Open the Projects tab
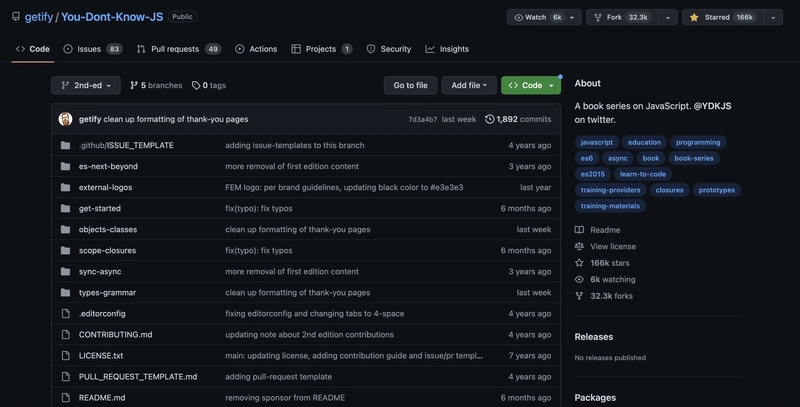Image resolution: width=800 pixels, height=407 pixels. coord(321,49)
